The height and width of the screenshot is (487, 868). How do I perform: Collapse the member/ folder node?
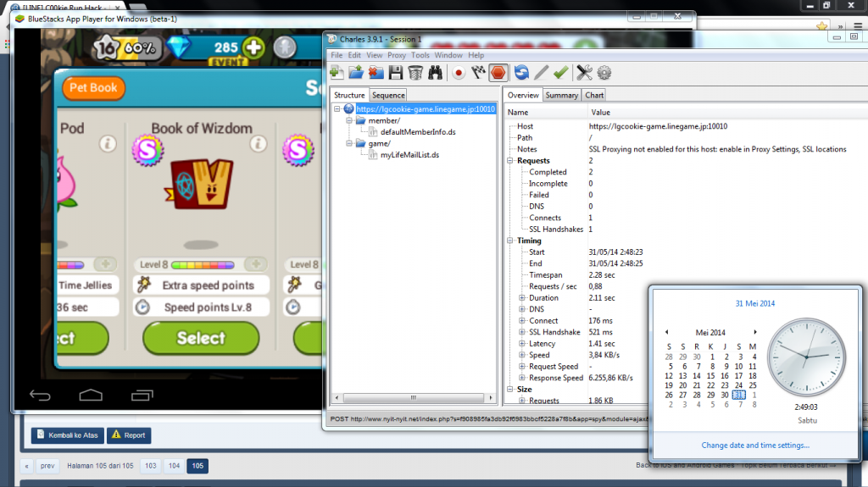click(x=349, y=120)
